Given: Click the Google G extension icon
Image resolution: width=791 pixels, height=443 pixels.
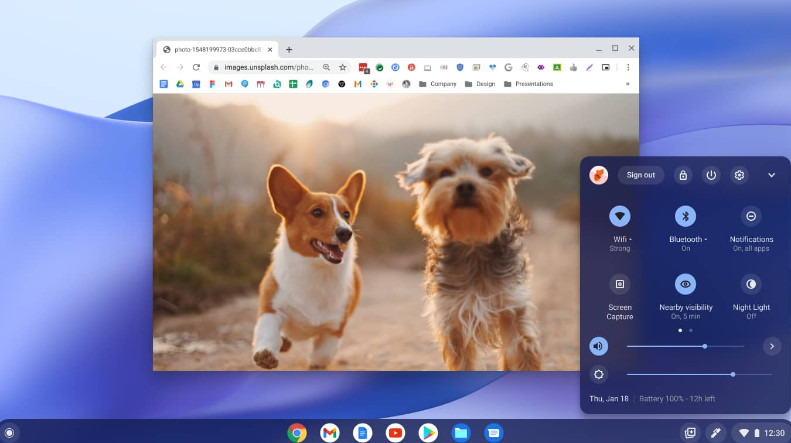Looking at the screenshot, I should point(508,67).
